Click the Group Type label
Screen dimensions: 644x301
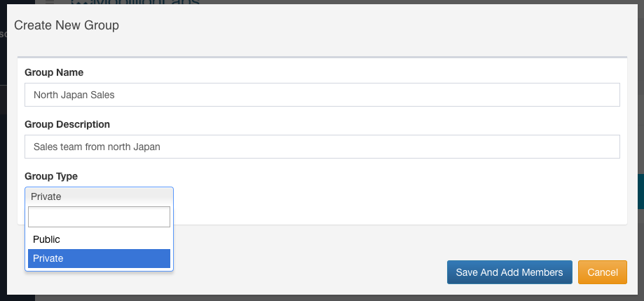click(51, 176)
